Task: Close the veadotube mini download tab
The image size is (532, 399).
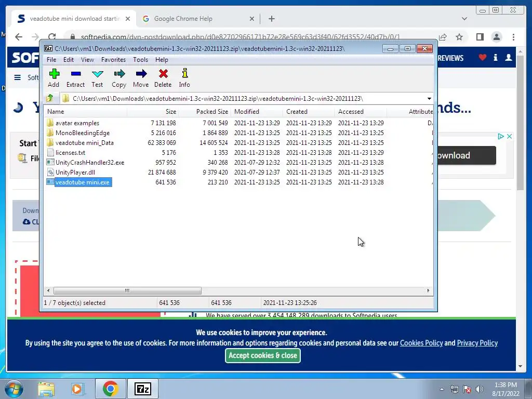Action: pos(128,19)
